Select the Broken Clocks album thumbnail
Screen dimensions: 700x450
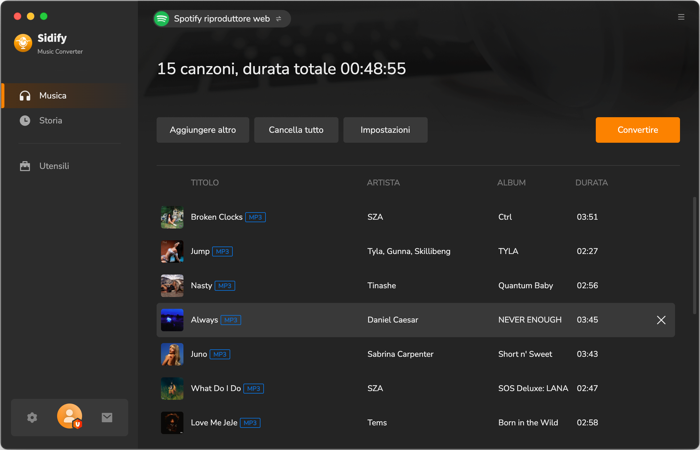pos(172,217)
